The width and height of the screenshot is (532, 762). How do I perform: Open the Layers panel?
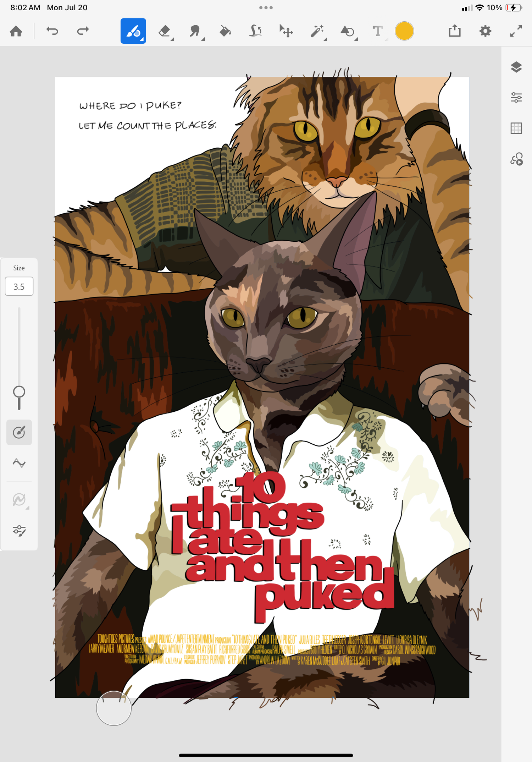pos(516,67)
